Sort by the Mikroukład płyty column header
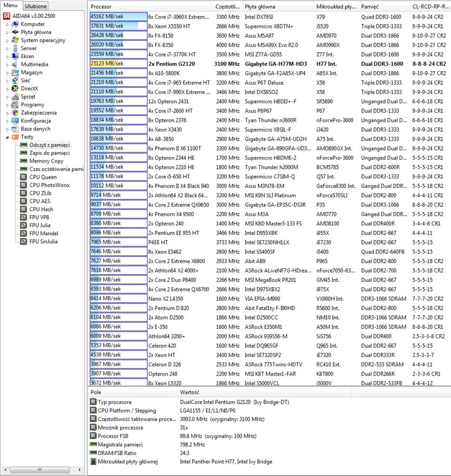The width and height of the screenshot is (451, 476). pyautogui.click(x=336, y=7)
